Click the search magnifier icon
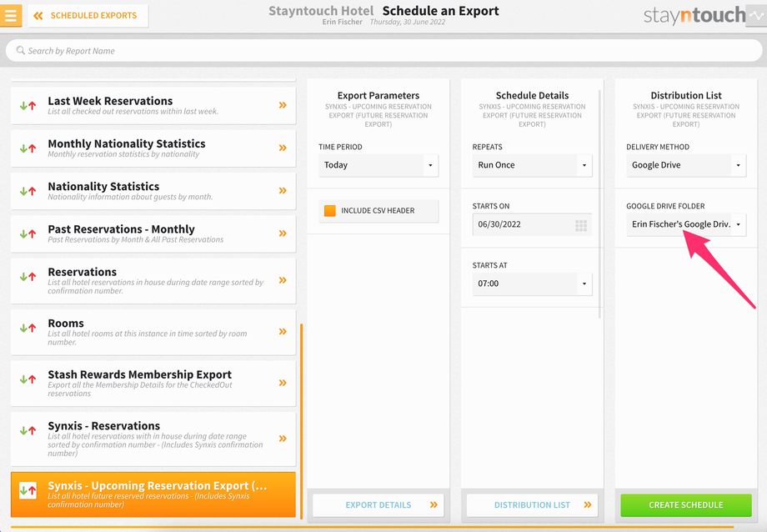This screenshot has height=532, width=767. [x=21, y=50]
